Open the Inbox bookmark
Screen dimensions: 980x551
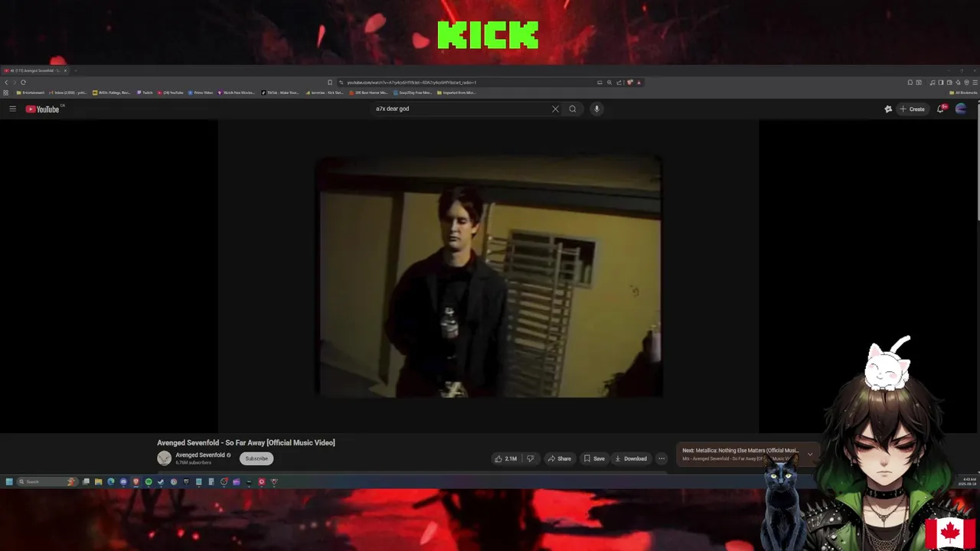pos(69,93)
